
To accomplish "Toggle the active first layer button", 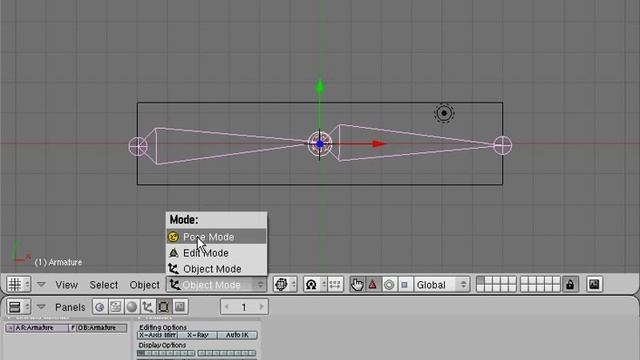I will click(x=480, y=280).
